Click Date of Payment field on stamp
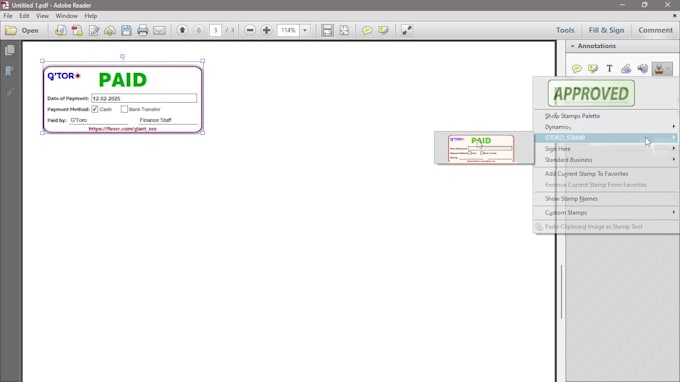This screenshot has height=382, width=680. (x=144, y=98)
